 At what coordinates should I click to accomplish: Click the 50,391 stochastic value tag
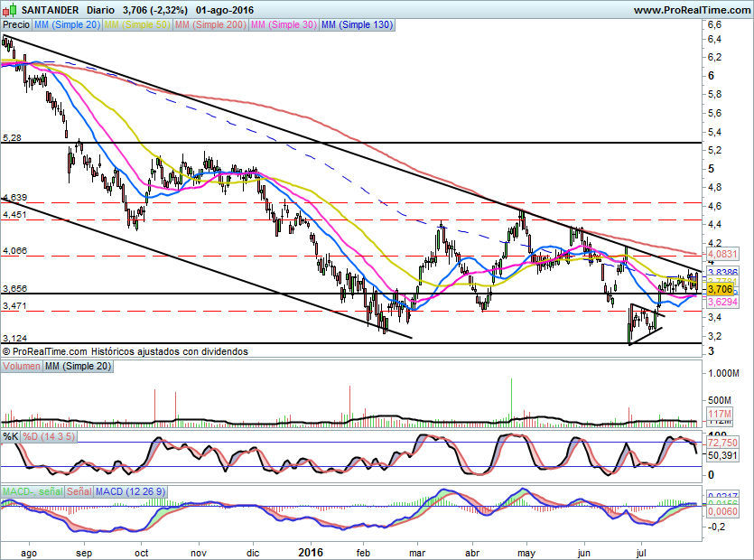722,454
